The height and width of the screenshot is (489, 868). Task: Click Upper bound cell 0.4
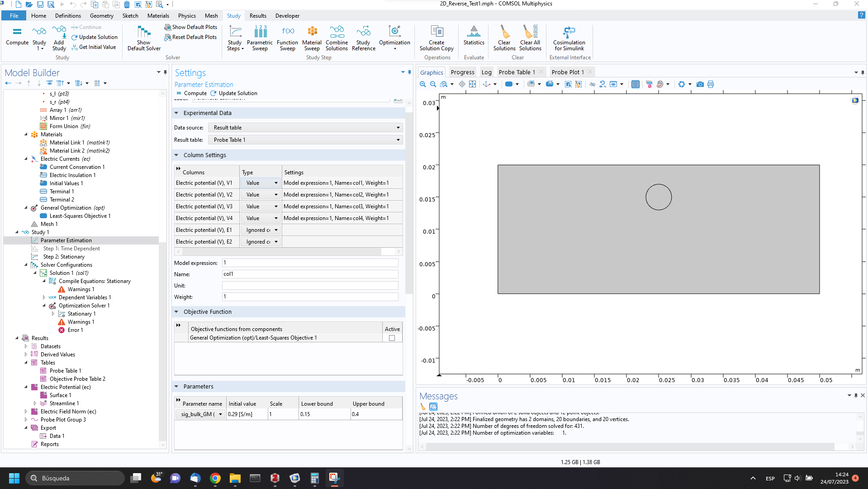point(376,414)
